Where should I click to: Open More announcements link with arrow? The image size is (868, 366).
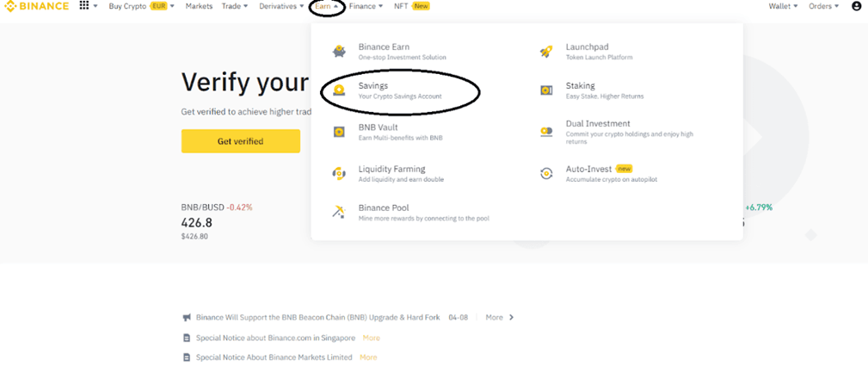500,318
